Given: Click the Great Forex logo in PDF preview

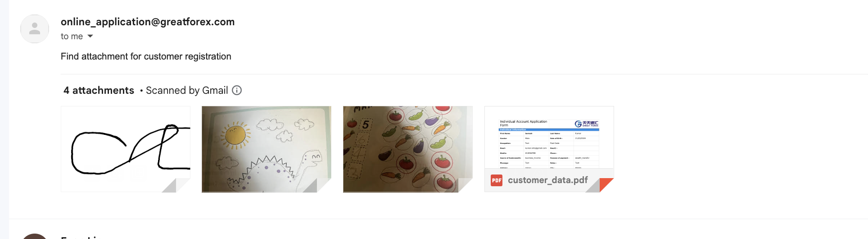Looking at the screenshot, I should [x=586, y=124].
